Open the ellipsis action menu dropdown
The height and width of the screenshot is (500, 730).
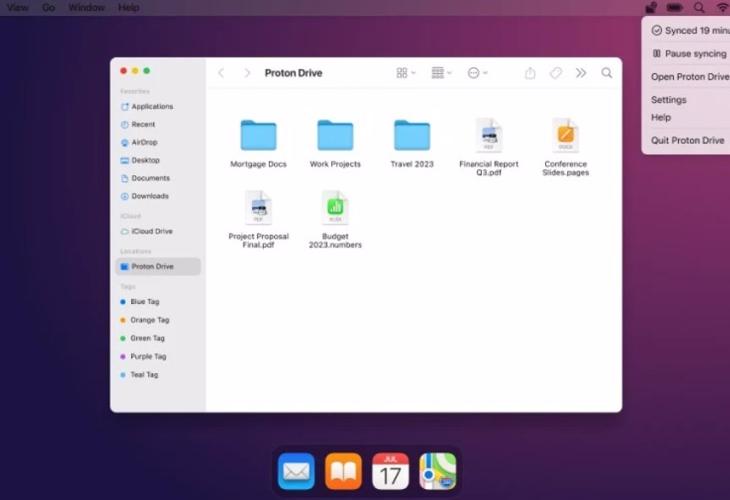pos(477,73)
